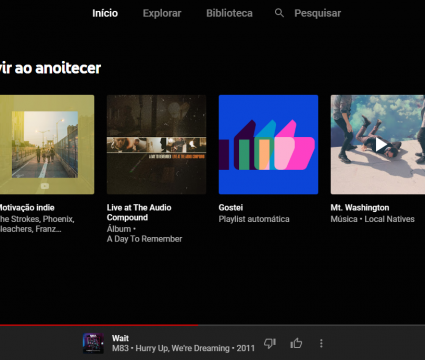
Task: Open the Local Natives artist link
Action: point(389,219)
